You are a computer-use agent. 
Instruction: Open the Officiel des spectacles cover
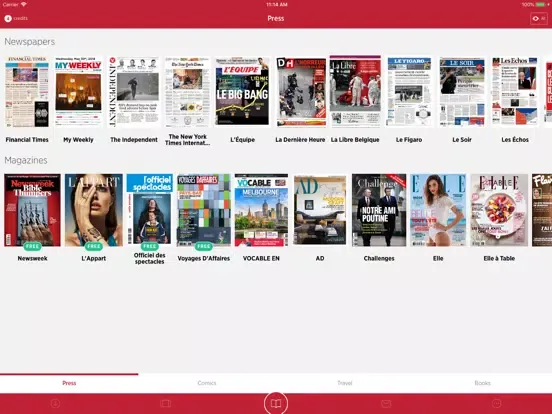150,209
